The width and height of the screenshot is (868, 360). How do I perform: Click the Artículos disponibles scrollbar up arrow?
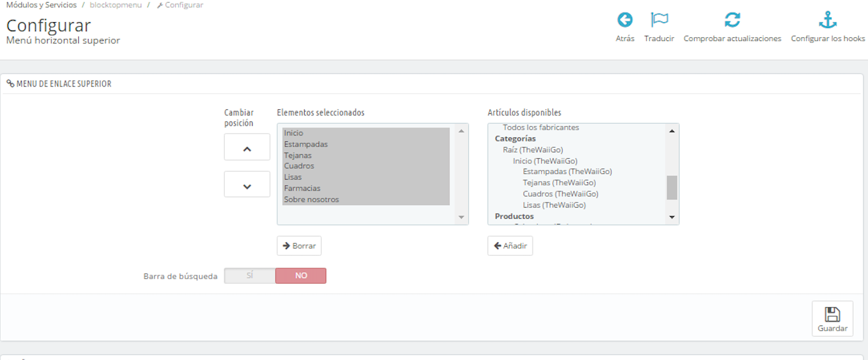[x=672, y=131]
